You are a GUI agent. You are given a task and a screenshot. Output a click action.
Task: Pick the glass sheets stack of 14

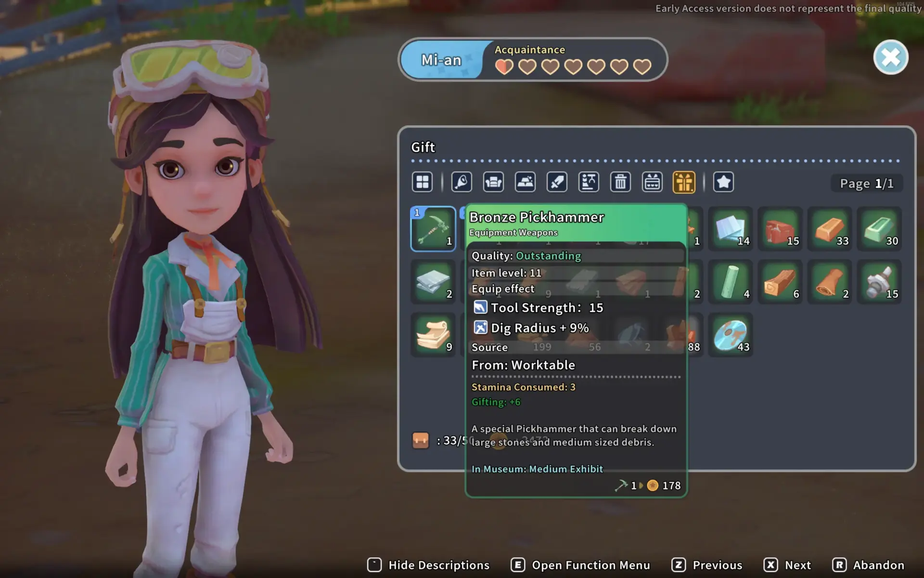(x=731, y=229)
